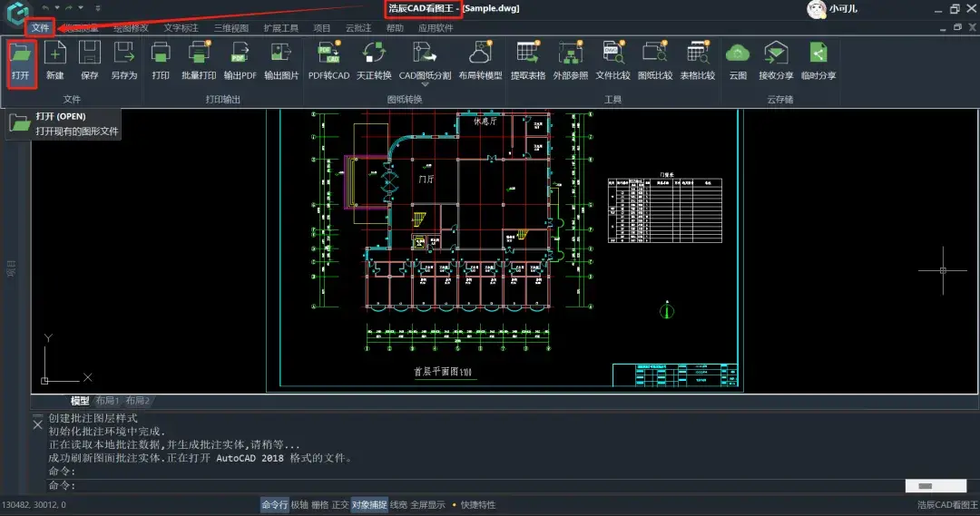
Task: Close the command line panel X
Action: (37, 424)
